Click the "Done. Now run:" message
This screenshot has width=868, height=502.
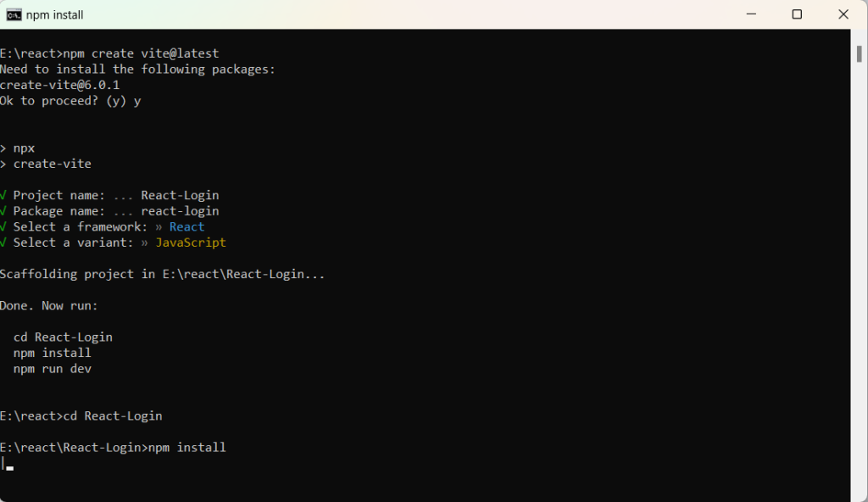(x=49, y=305)
